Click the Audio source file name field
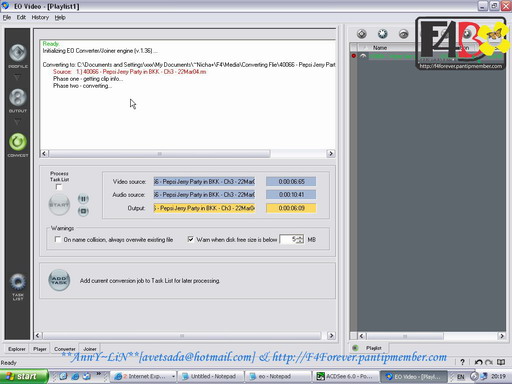 (x=204, y=194)
